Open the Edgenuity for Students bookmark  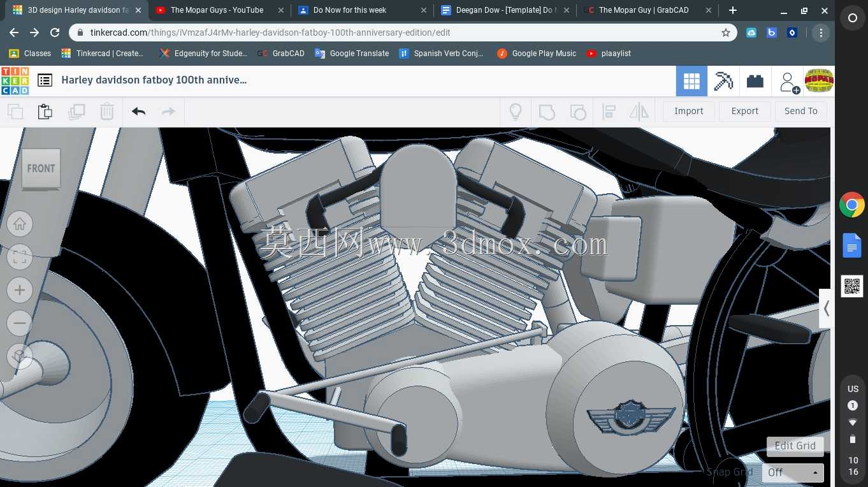203,54
